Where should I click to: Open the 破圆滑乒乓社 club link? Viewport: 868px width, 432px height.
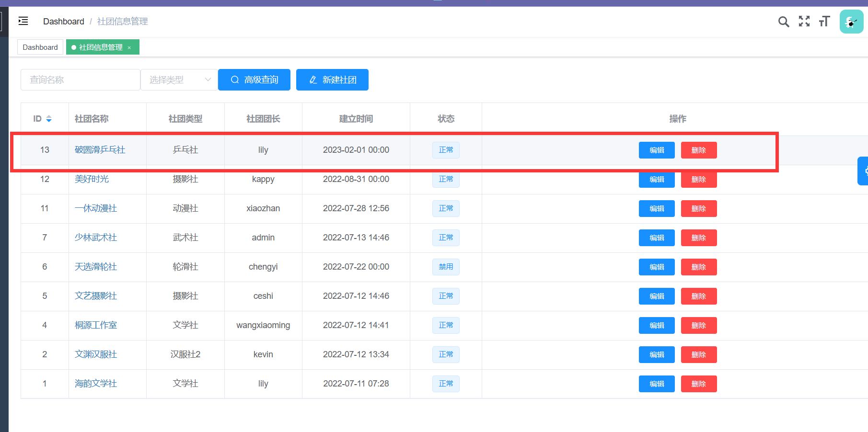100,150
